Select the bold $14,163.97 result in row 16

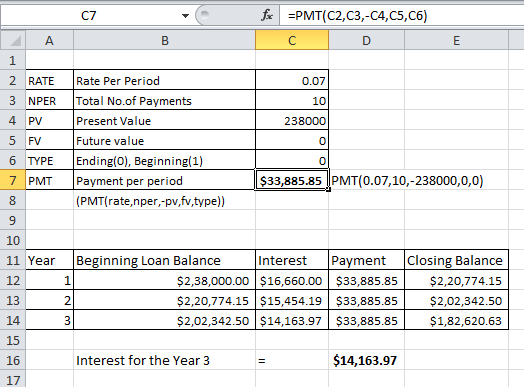pyautogui.click(x=367, y=360)
